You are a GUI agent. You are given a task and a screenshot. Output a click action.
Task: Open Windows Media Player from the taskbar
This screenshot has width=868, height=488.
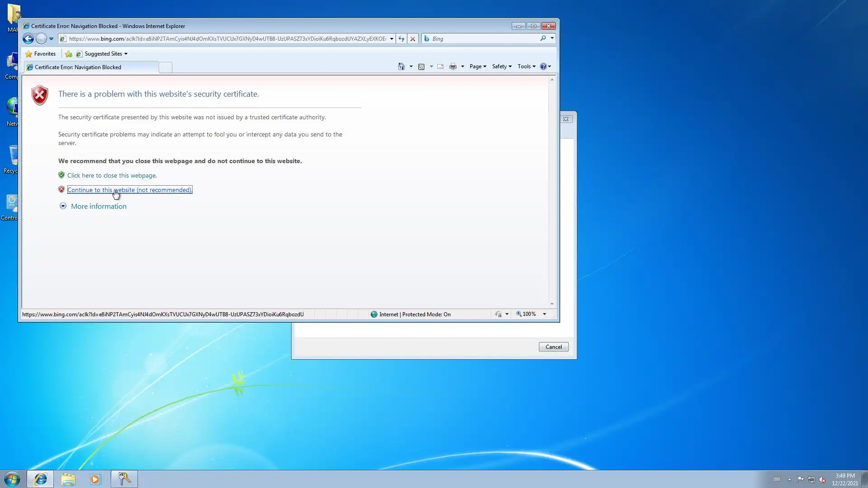coord(95,479)
